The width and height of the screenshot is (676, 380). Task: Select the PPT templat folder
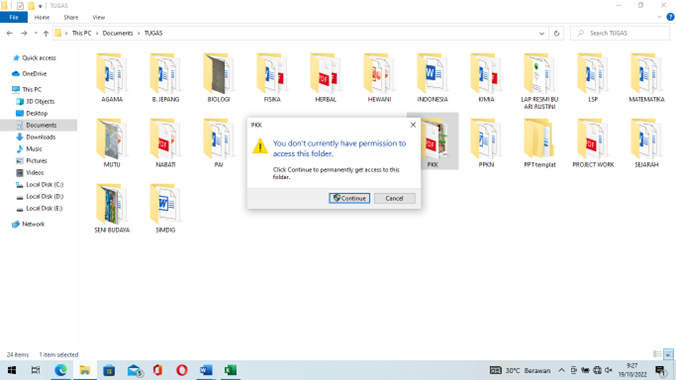tap(539, 143)
